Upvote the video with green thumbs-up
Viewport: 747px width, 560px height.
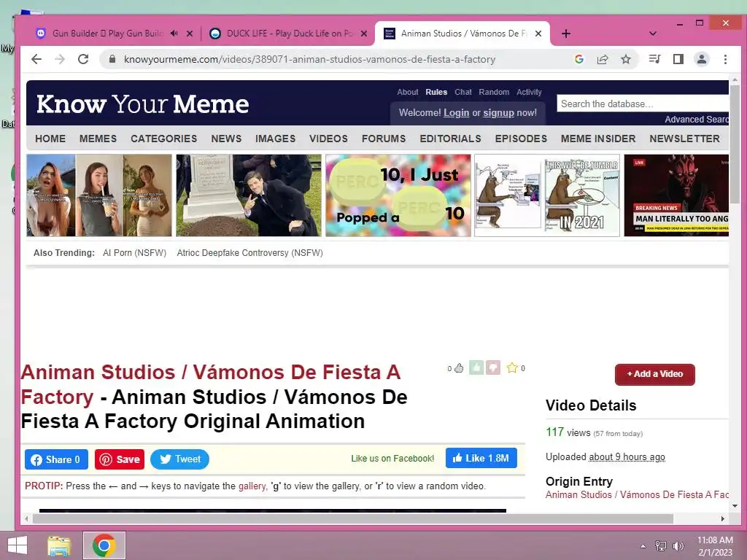click(x=476, y=367)
